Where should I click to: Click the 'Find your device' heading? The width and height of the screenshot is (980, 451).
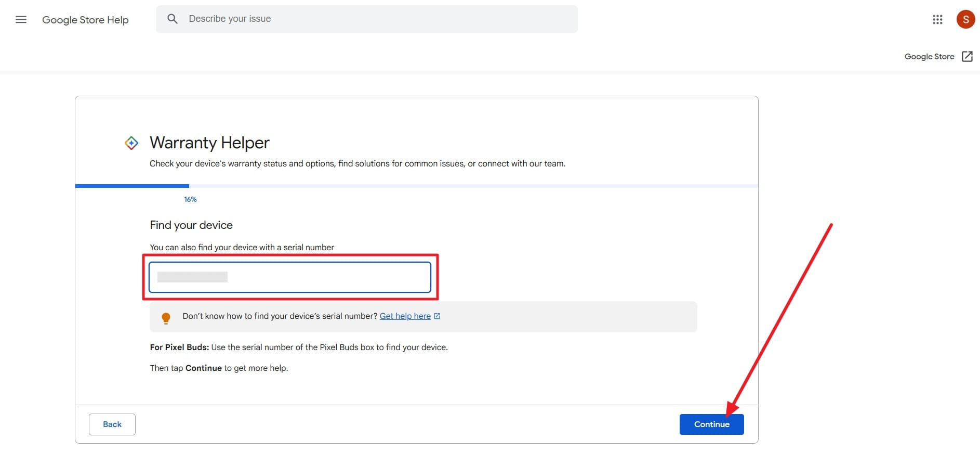tap(191, 225)
